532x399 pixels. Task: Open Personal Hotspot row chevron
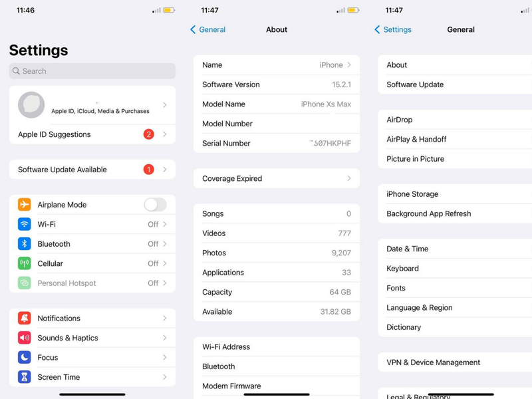coord(165,283)
